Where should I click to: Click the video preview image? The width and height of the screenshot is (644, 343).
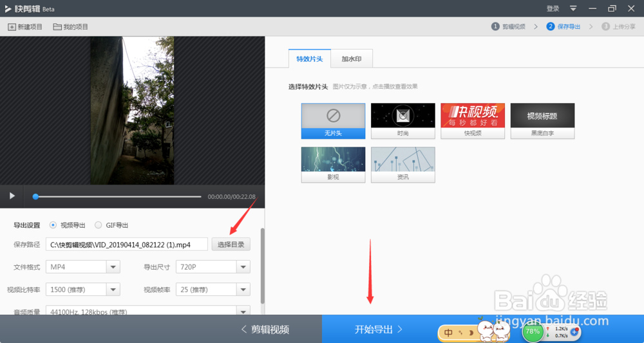(x=132, y=111)
